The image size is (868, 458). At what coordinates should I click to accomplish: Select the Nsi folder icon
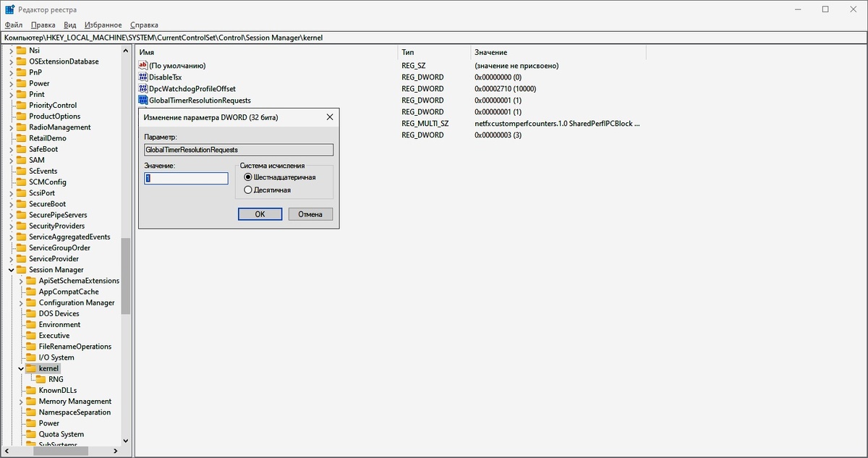coord(21,51)
